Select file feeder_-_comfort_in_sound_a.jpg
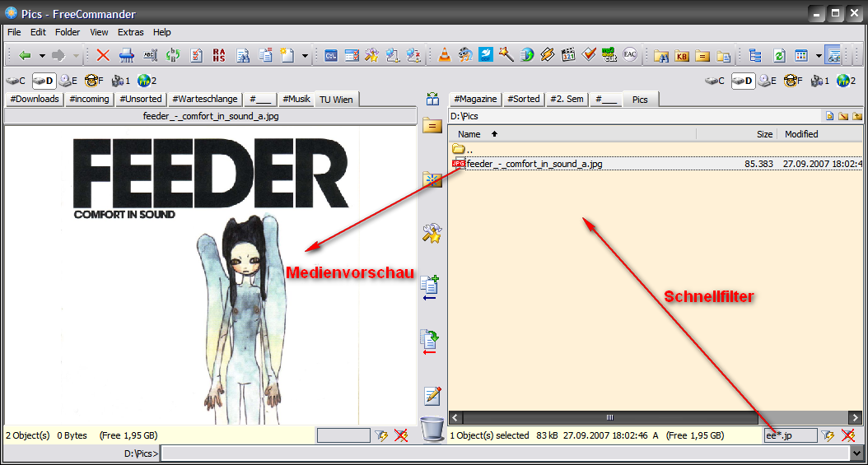Image resolution: width=868 pixels, height=465 pixels. (656, 164)
